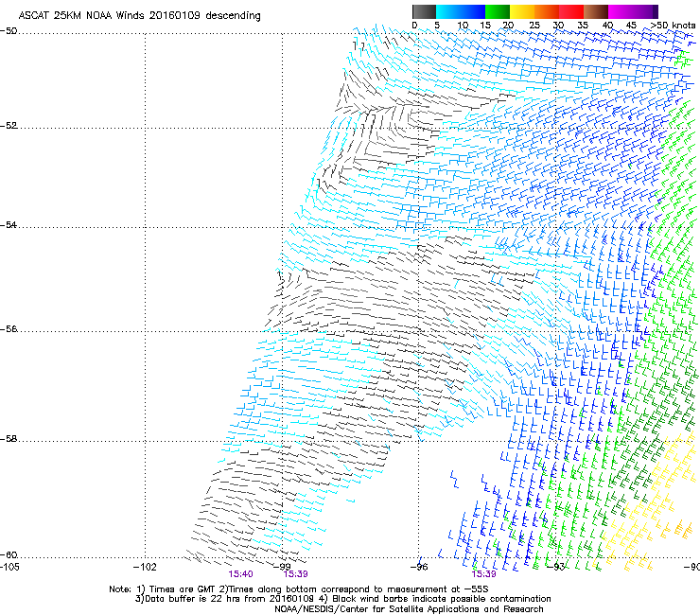Click the title 'ASCAT 25KM NOAA Winds 20160109 descending'
This screenshot has width=700, height=615.
[x=139, y=16]
